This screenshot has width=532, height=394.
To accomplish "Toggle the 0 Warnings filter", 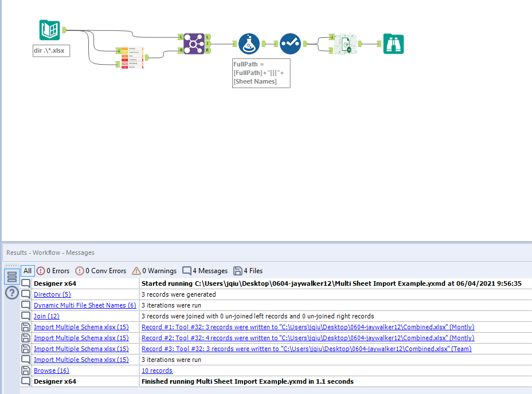I will [154, 271].
